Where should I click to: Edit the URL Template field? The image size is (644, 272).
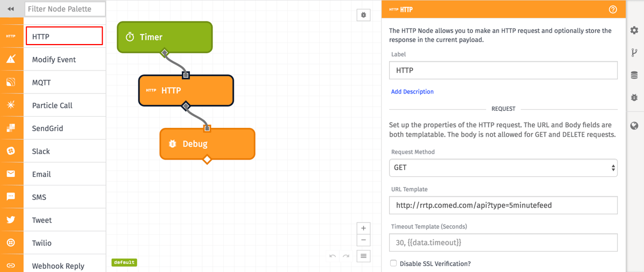[503, 205]
